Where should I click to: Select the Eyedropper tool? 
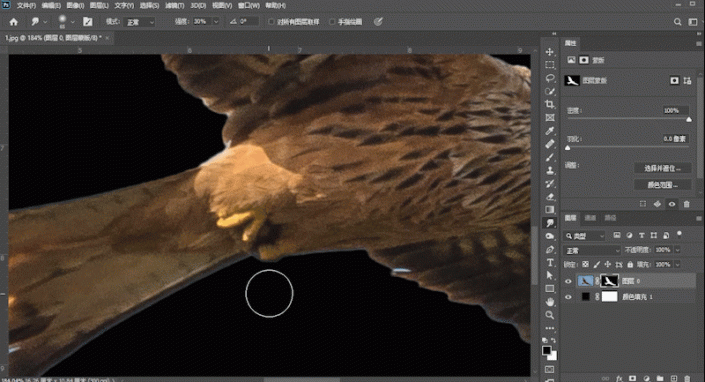pyautogui.click(x=549, y=131)
